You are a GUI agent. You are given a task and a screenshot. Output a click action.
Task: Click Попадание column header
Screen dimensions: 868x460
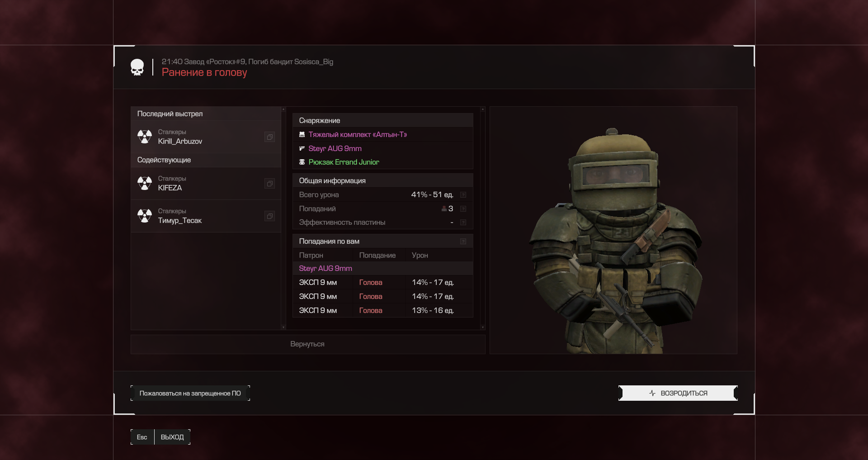click(x=377, y=255)
